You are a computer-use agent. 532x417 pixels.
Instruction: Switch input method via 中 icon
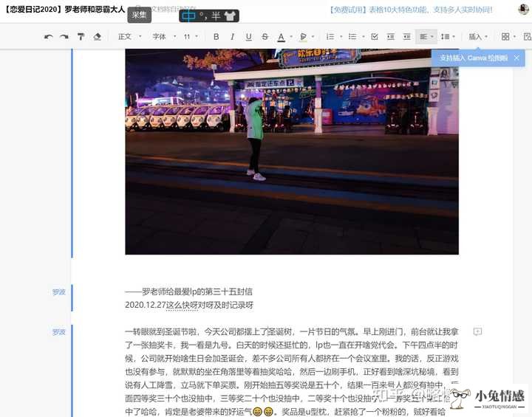tap(188, 15)
